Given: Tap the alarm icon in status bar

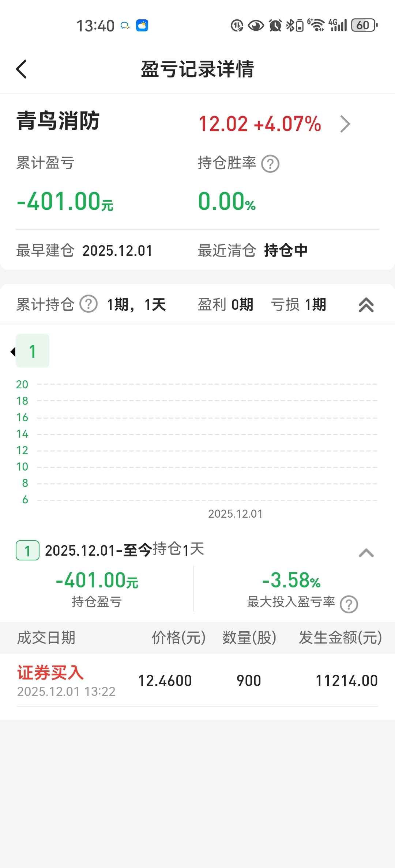Looking at the screenshot, I should point(275,26).
